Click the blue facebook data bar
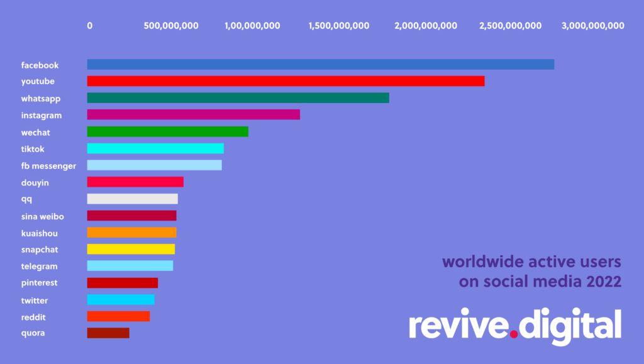The width and height of the screenshot is (644, 364). tap(320, 64)
